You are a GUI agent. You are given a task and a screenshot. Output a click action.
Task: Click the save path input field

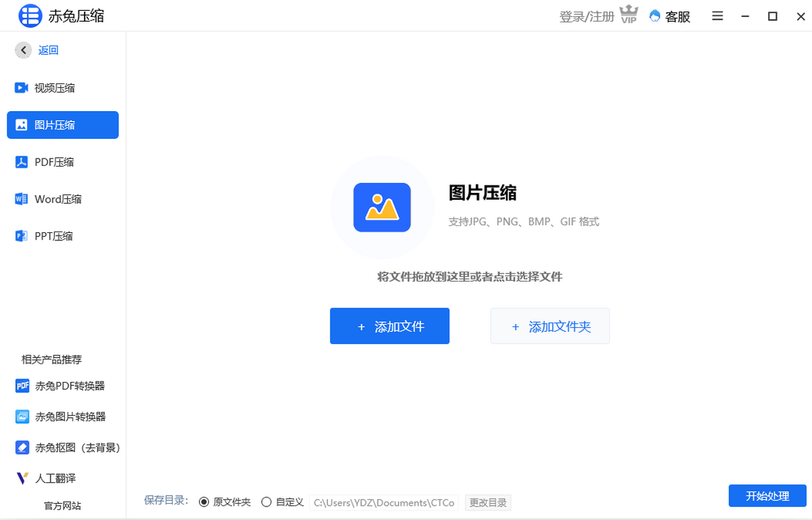tap(384, 502)
